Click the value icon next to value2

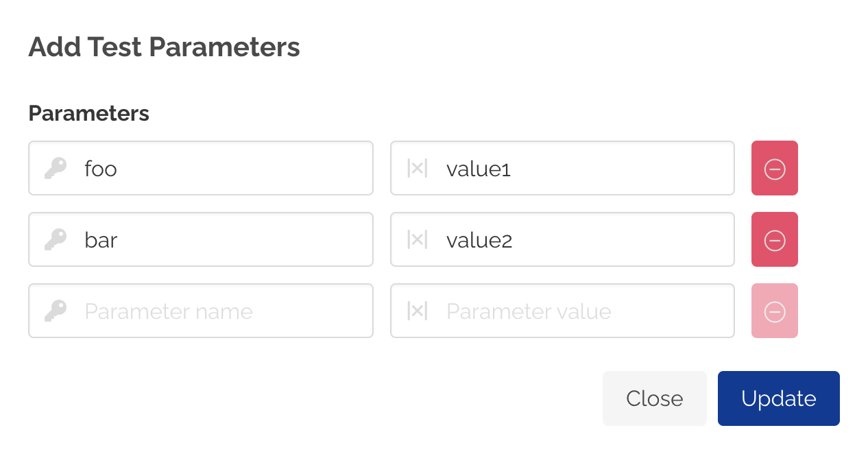point(416,238)
